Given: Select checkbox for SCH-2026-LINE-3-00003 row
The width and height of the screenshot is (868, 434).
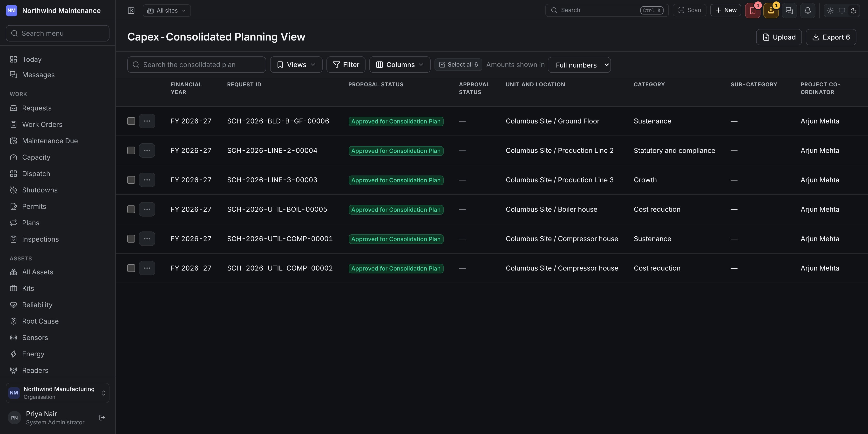Looking at the screenshot, I should tap(131, 180).
